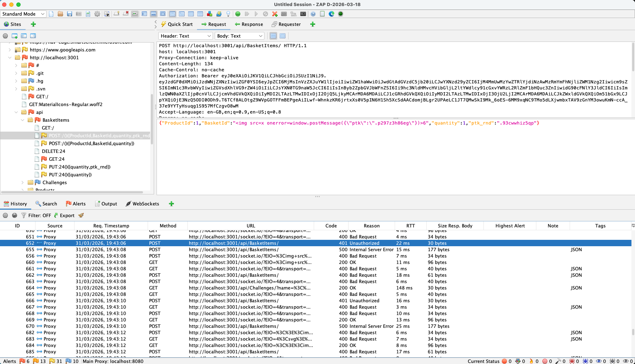Open the Standard Mode dropdown
This screenshot has width=635, height=364.
(x=23, y=14)
